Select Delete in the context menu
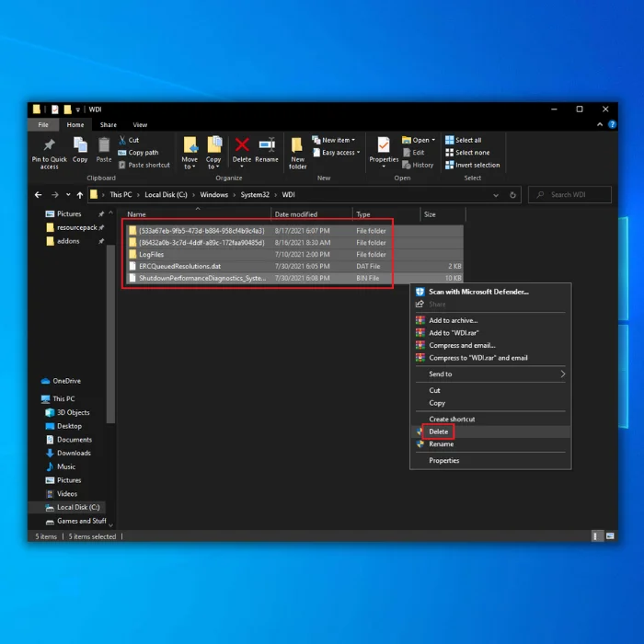 (x=439, y=431)
